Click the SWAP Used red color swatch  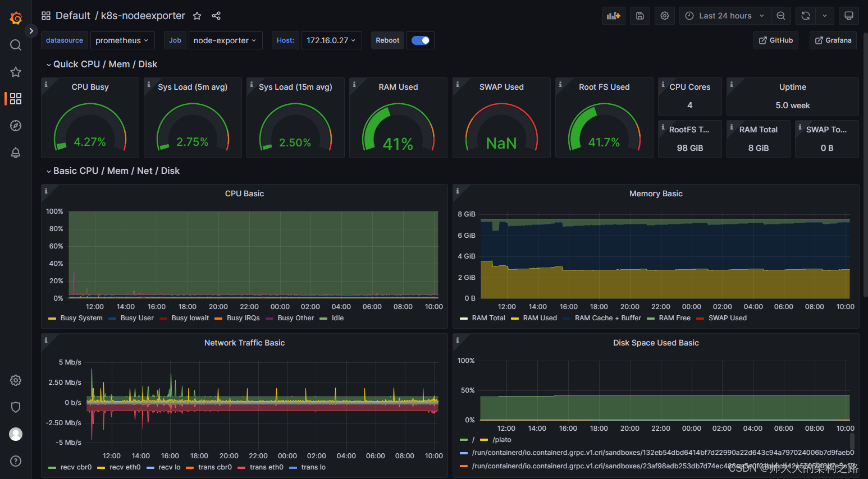(x=700, y=319)
